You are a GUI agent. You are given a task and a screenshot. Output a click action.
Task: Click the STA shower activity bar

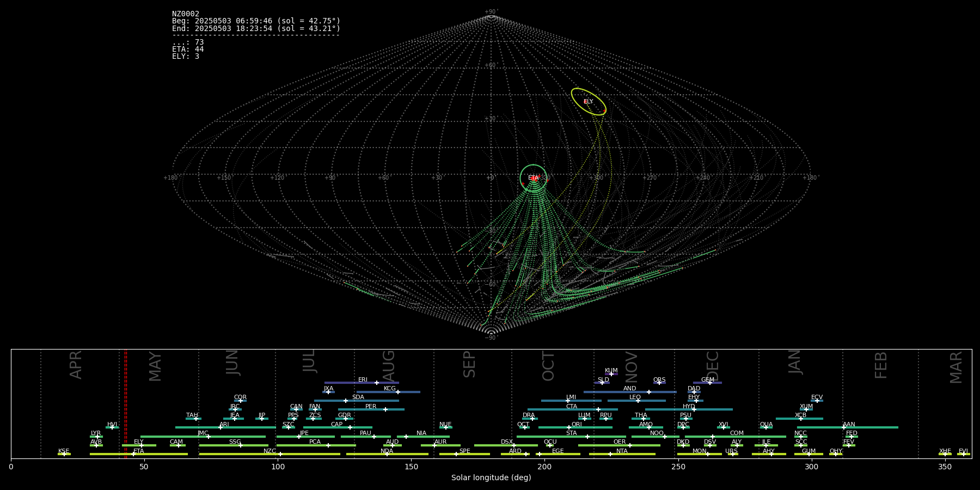571,437
